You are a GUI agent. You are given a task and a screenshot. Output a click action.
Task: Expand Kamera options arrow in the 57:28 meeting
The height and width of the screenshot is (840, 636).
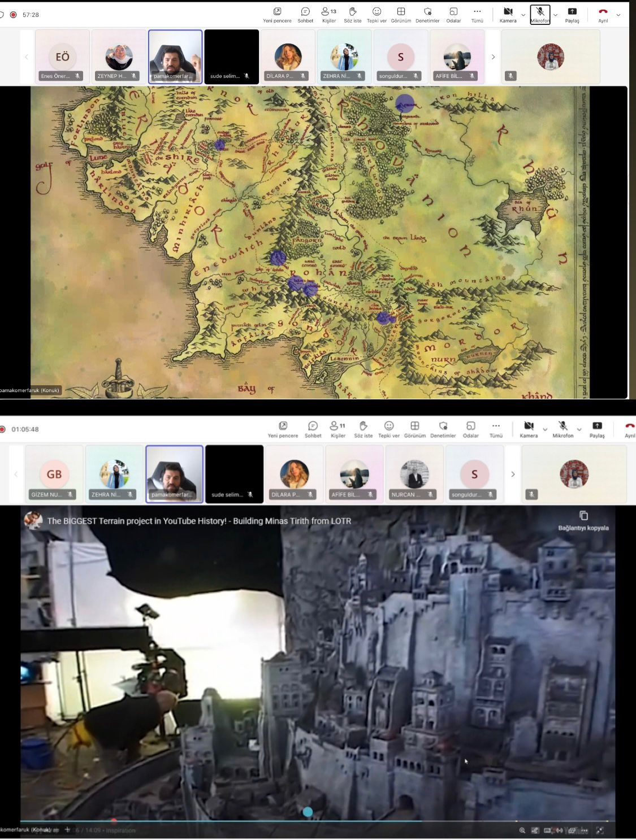click(x=523, y=15)
